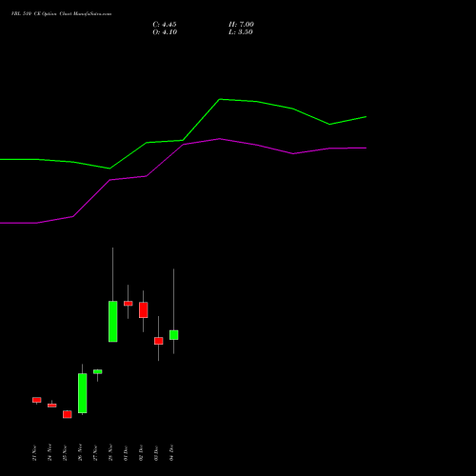Image resolution: width=476 pixels, height=476 pixels.
Task: Select the 26 Nov date label
Action: (x=80, y=453)
